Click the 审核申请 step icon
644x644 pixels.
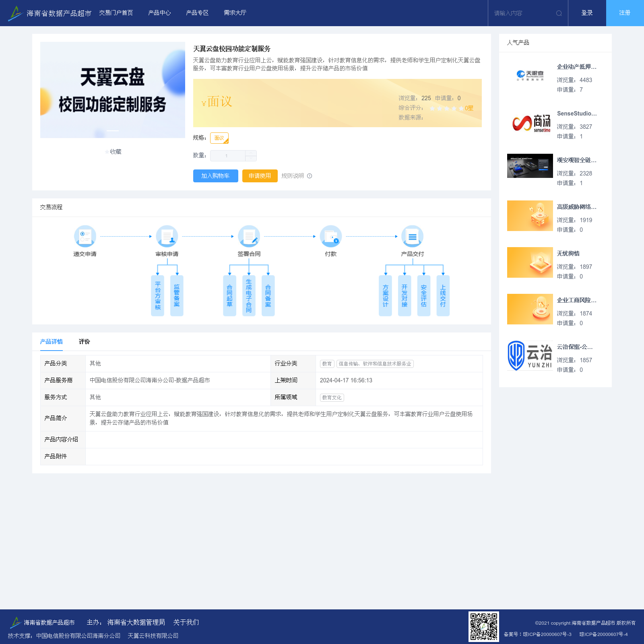167,236
